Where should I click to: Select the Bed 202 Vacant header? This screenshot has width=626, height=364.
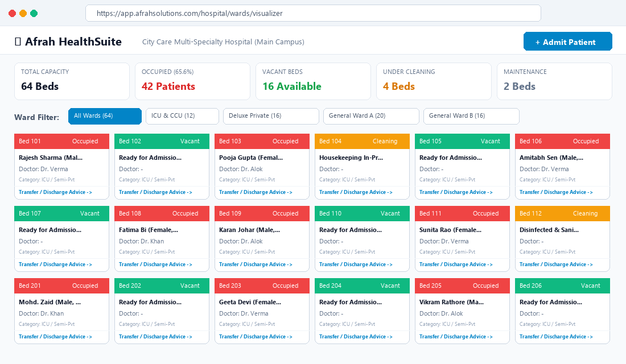pos(162,286)
